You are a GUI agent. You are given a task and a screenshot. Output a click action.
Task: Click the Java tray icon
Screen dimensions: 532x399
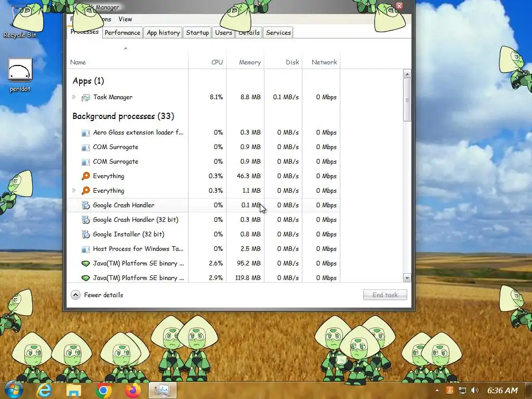point(450,391)
